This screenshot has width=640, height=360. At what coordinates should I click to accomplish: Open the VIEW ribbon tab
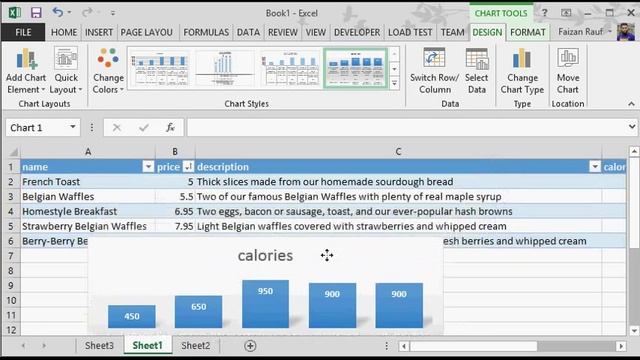click(x=316, y=32)
